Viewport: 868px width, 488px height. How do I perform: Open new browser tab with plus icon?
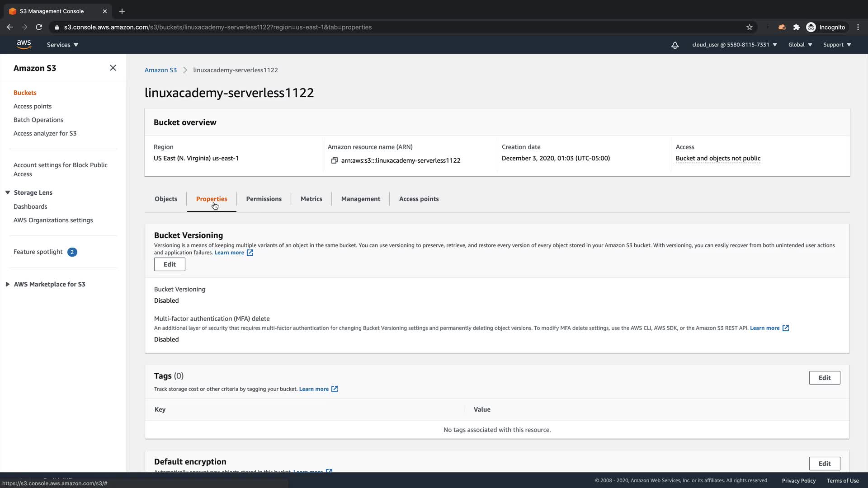coord(122,11)
